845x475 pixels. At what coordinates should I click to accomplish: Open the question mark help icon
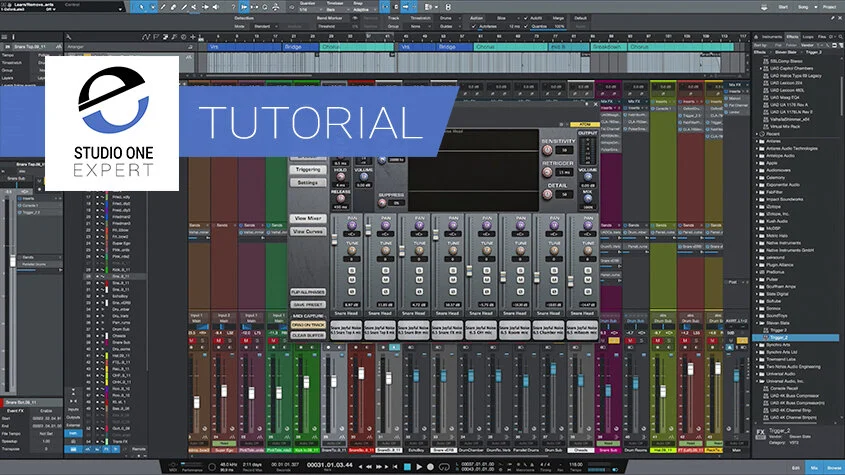233,7
